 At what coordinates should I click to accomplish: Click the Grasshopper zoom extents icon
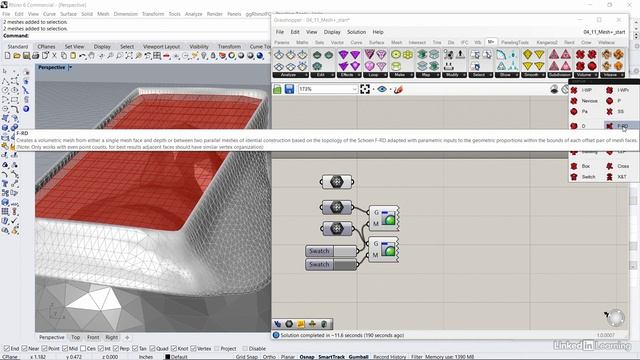tap(365, 89)
